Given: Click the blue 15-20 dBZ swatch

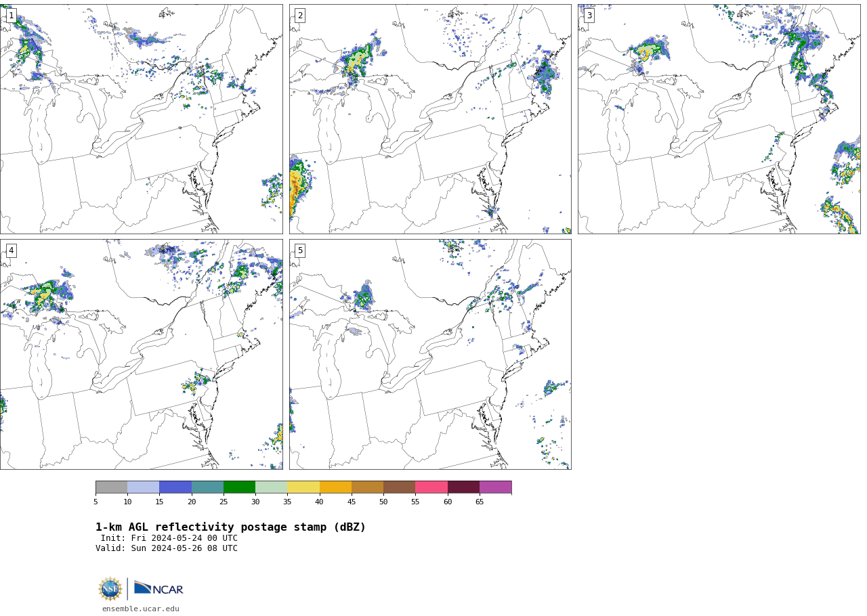Looking at the screenshot, I should (175, 487).
